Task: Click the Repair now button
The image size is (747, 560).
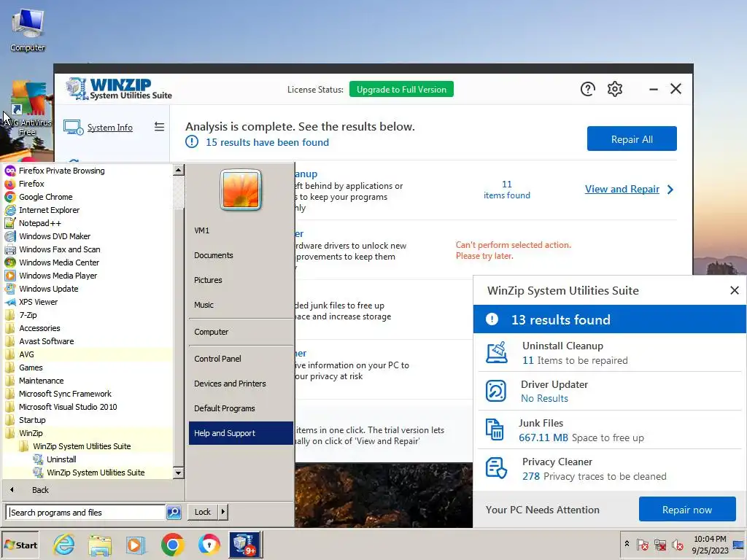Action: [687, 509]
